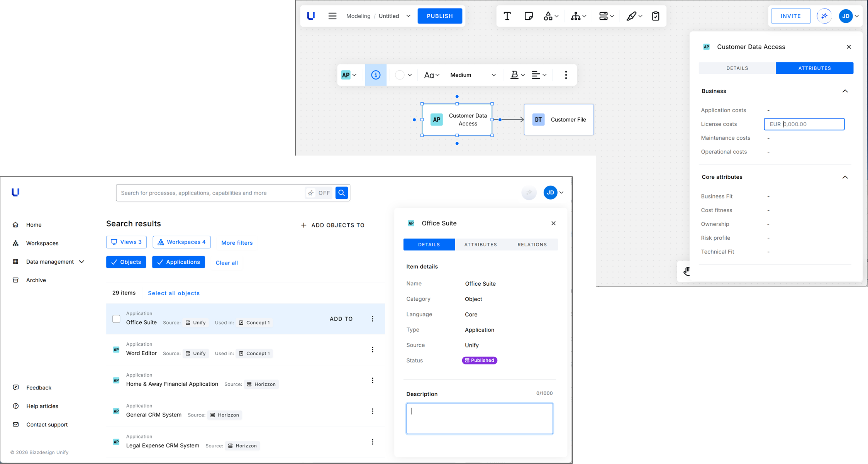Switch to DETAILS tab in Customer Data Access panel

(737, 68)
